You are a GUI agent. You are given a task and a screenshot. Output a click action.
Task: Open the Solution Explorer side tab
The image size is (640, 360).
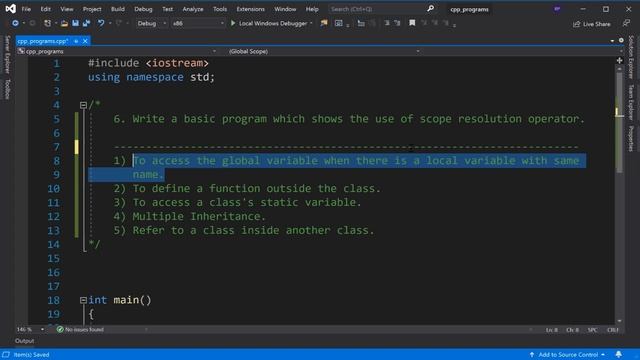click(631, 57)
